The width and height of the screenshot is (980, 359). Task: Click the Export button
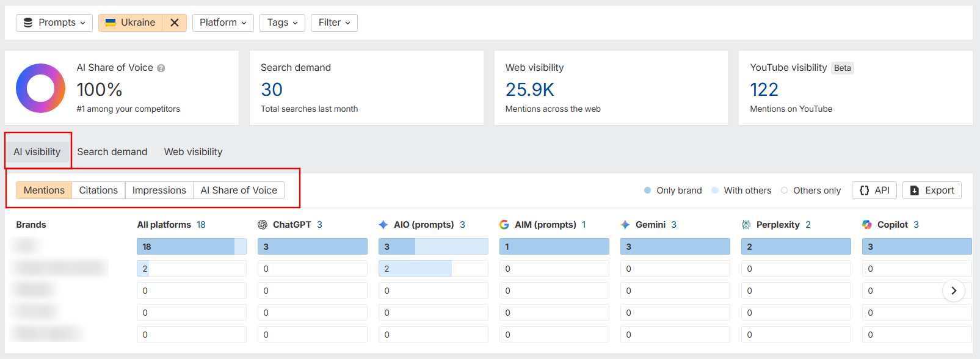(x=932, y=190)
